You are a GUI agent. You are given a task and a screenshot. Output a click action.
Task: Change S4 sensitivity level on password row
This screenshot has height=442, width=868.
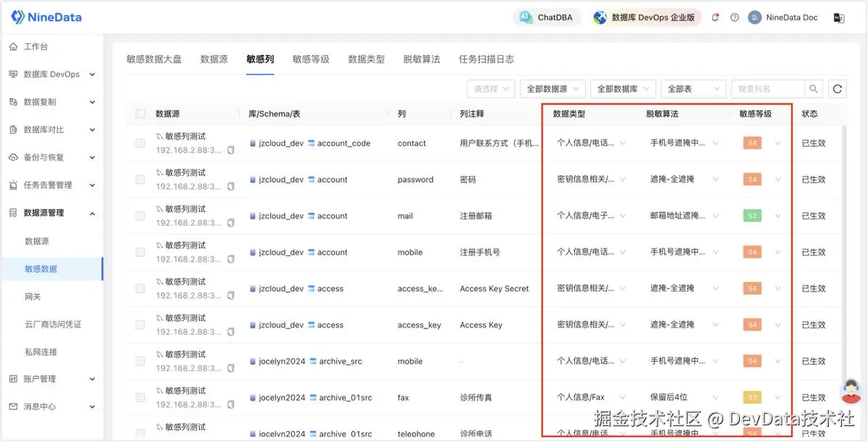pos(762,179)
